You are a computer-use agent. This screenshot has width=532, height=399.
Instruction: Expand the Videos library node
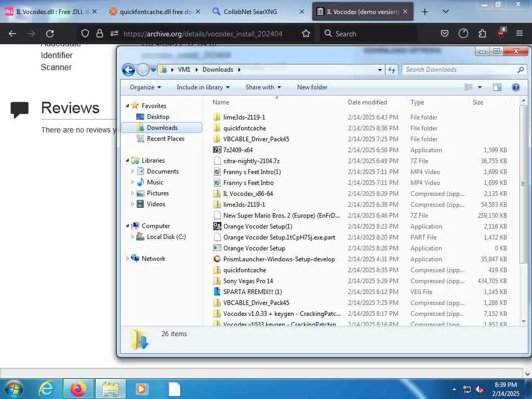pyautogui.click(x=132, y=204)
